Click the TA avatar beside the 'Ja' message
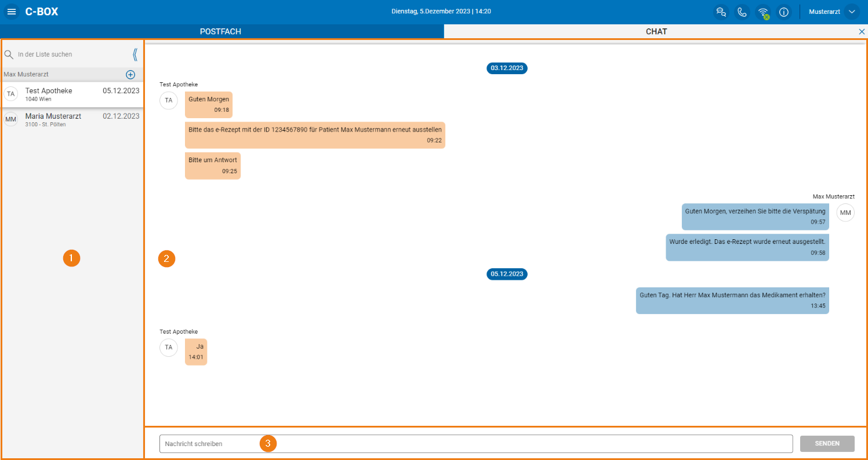The width and height of the screenshot is (868, 460). click(x=169, y=348)
